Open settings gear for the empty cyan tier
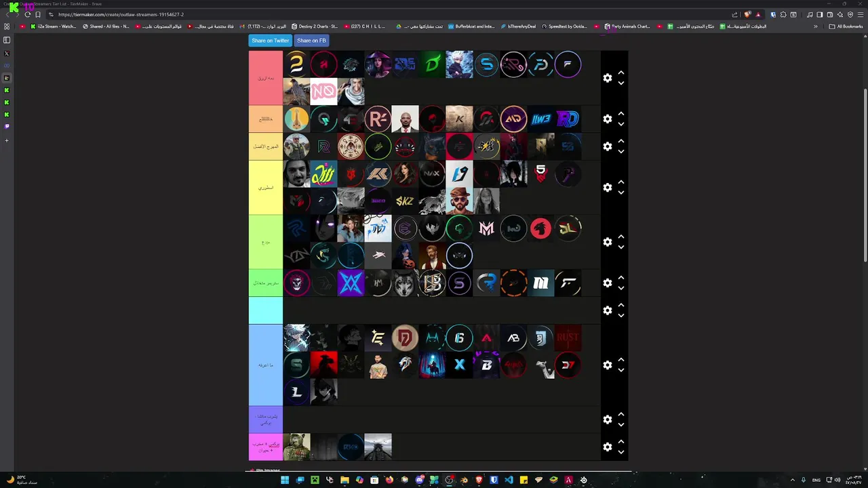Viewport: 868px width, 488px height. (x=608, y=310)
